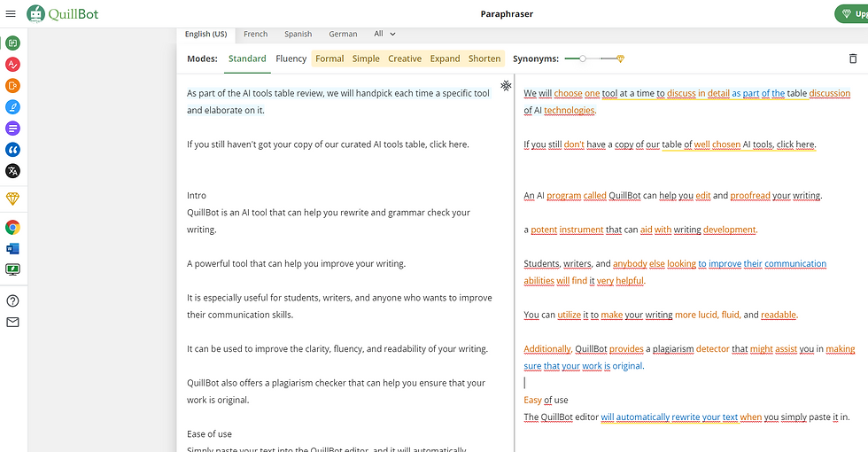Click the word 'proofread' in the output
Viewport: 868px width, 452px height.
tap(750, 196)
